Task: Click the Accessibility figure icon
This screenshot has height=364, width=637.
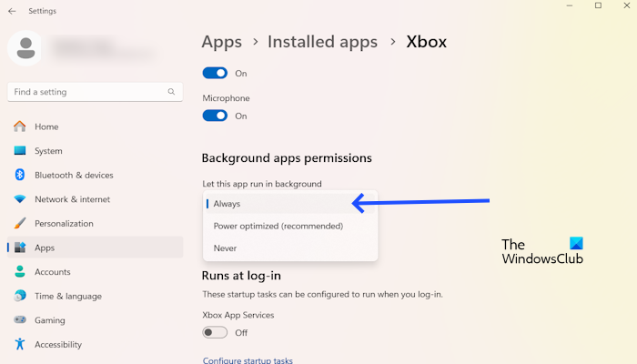Action: [19, 344]
